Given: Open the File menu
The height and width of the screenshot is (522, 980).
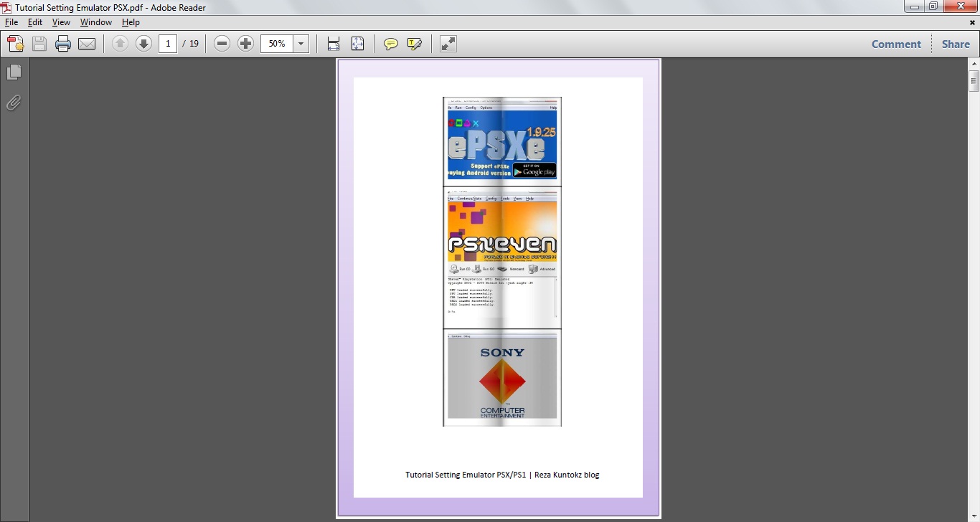Looking at the screenshot, I should (11, 22).
